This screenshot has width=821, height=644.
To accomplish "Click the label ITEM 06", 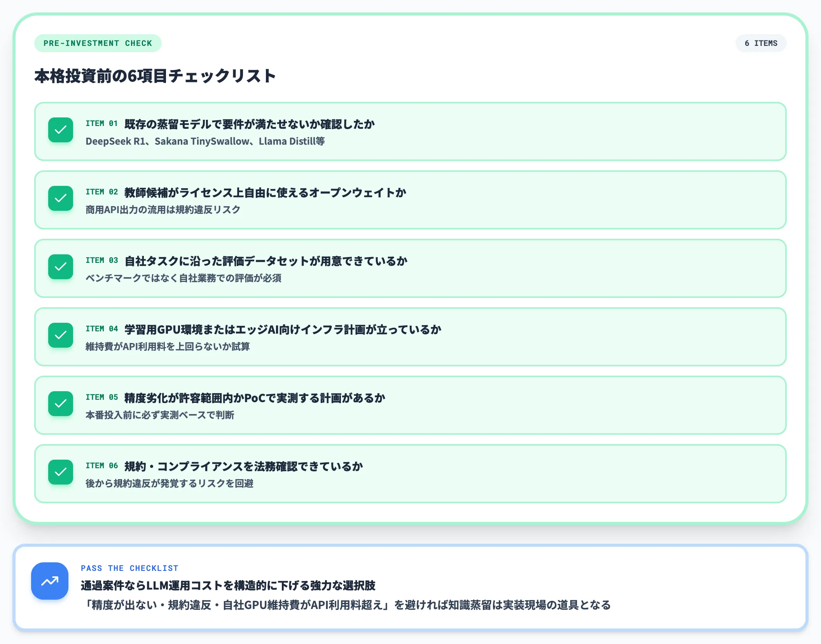I will coord(101,466).
